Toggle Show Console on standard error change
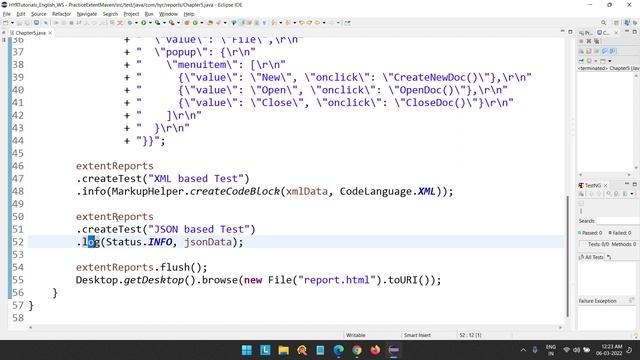Viewport: 640px width, 360px height. coord(612,51)
